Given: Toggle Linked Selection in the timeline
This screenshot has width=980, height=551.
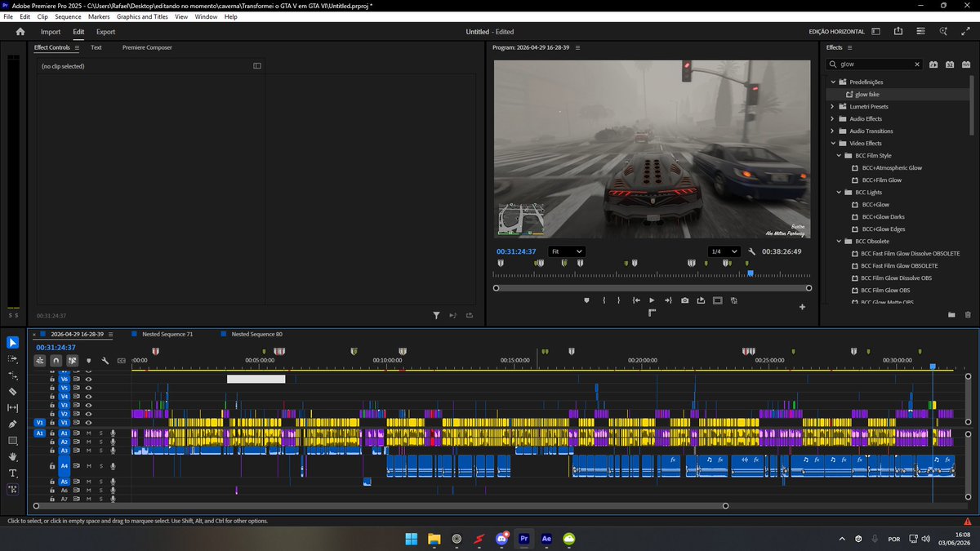Looking at the screenshot, I should (72, 360).
